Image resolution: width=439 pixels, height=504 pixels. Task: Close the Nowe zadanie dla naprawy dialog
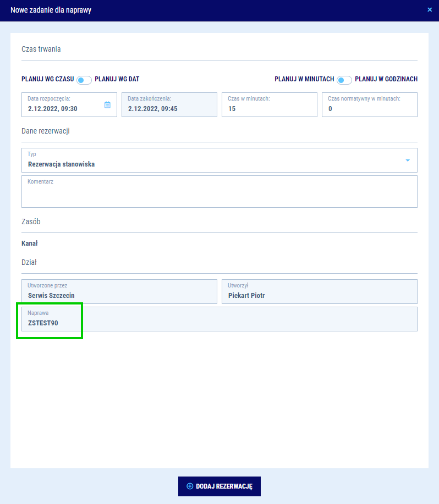point(430,10)
